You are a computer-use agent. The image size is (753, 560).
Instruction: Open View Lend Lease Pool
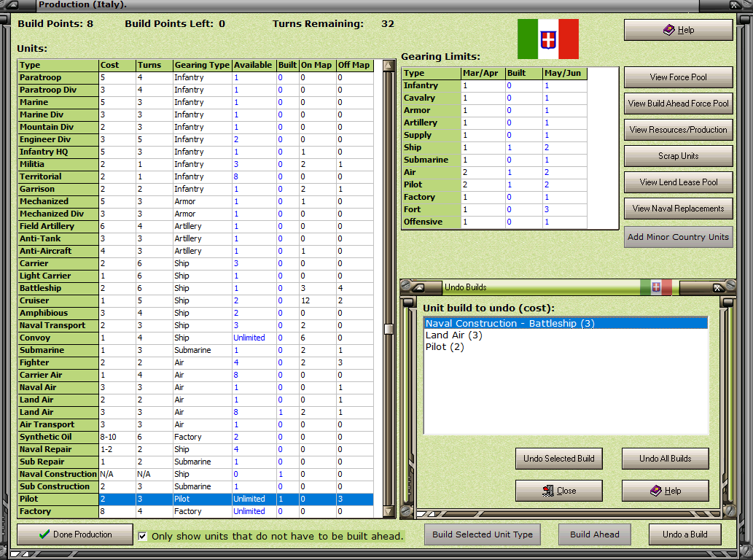point(678,182)
